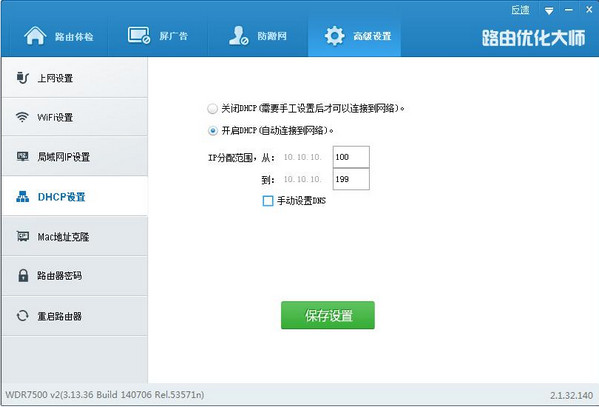
Task: Click the WiFi signal icon in sidebar
Action: 22,117
